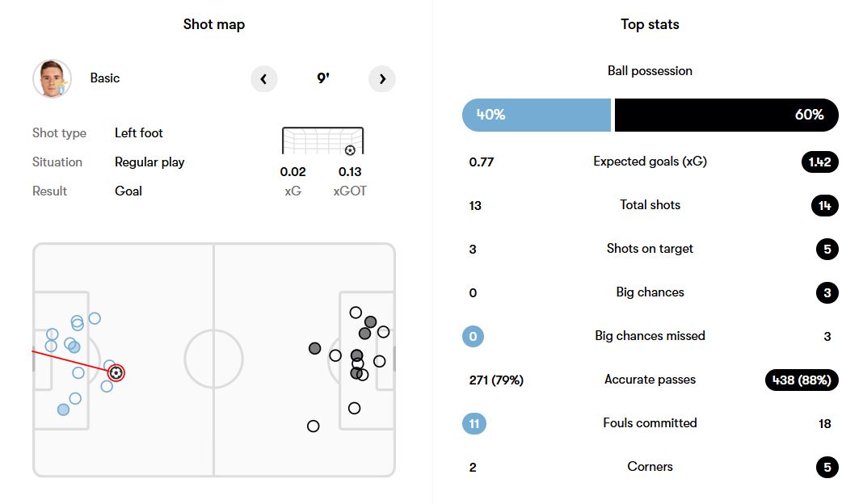The width and height of the screenshot is (863, 504).
Task: Click the blue 40% possession bar segment
Action: point(536,115)
